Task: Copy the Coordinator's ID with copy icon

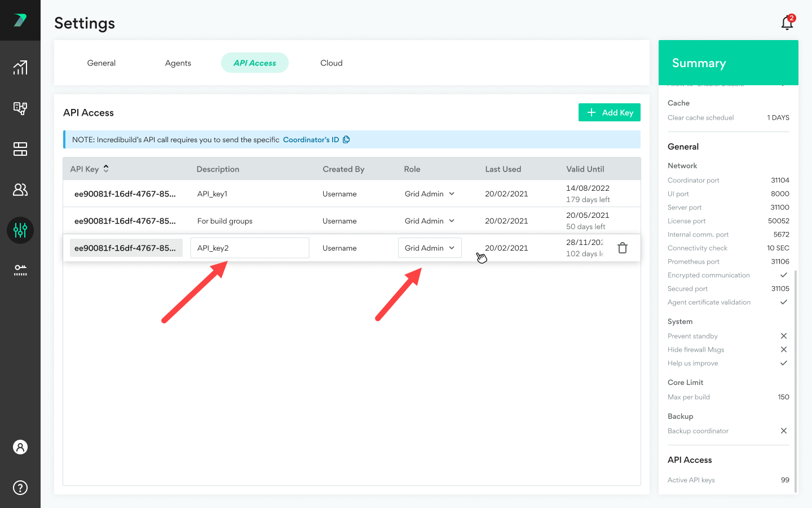Action: [x=346, y=139]
